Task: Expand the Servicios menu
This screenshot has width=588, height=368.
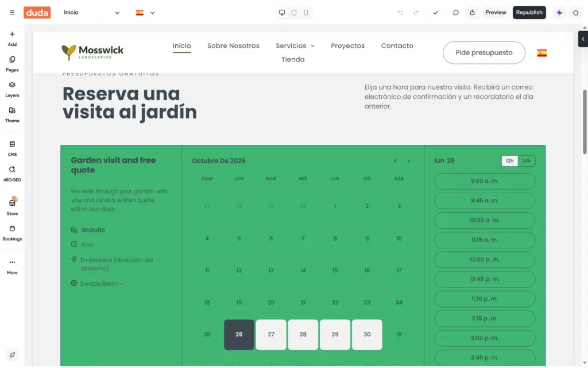Action: tap(295, 46)
